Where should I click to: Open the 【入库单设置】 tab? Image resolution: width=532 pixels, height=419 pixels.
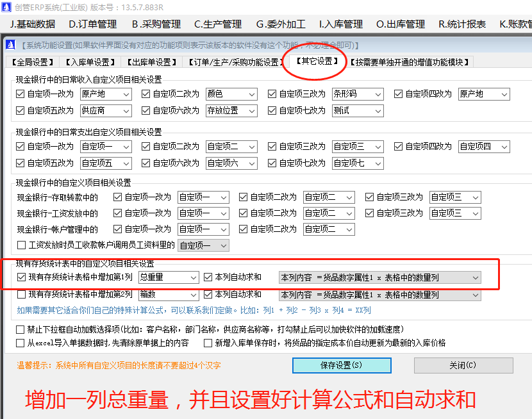87,62
